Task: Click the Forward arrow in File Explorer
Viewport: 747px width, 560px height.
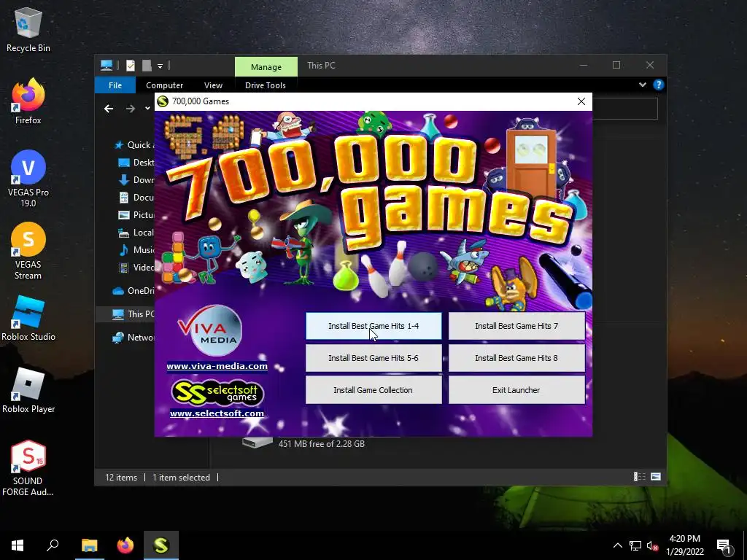Action: 130,109
